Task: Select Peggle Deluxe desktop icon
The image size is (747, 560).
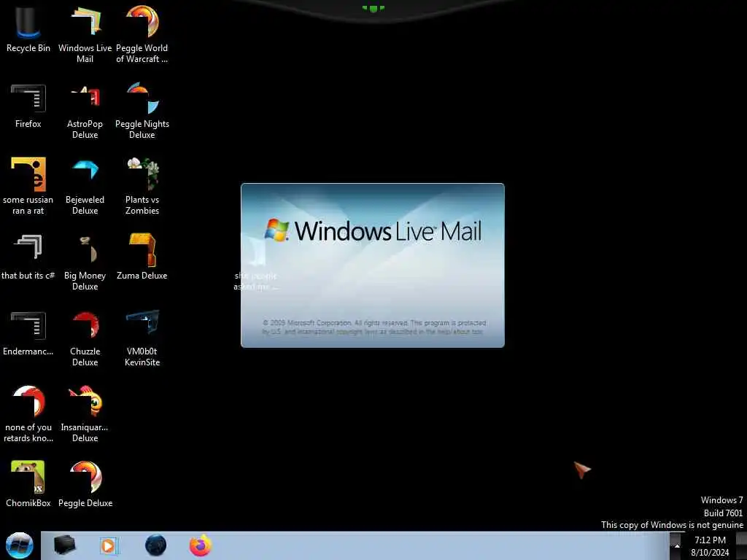Action: [85, 483]
